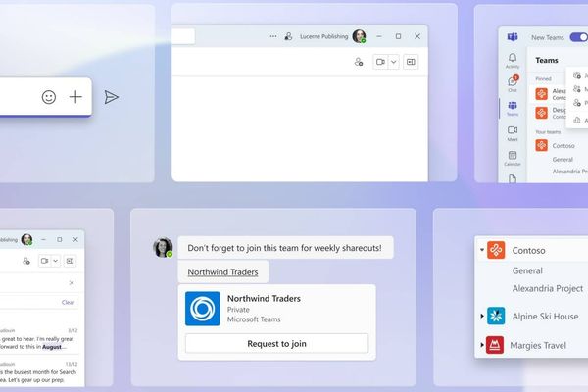The height and width of the screenshot is (392, 588).
Task: Open the Alexandria Project channel in the team list
Action: coord(548,288)
